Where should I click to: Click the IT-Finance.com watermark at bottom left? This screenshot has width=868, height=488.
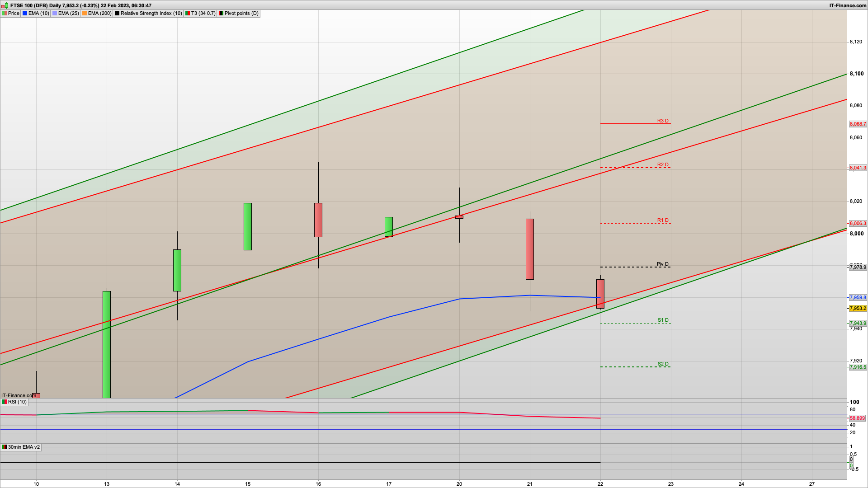coord(19,395)
